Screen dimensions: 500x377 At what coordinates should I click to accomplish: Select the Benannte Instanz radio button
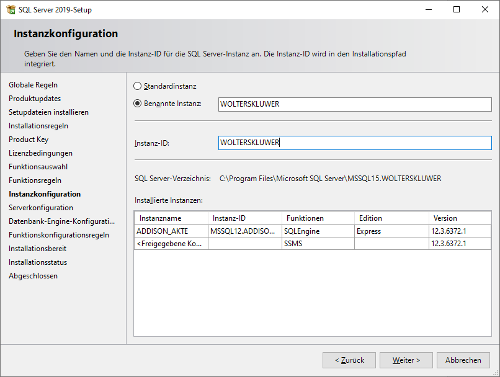click(137, 103)
